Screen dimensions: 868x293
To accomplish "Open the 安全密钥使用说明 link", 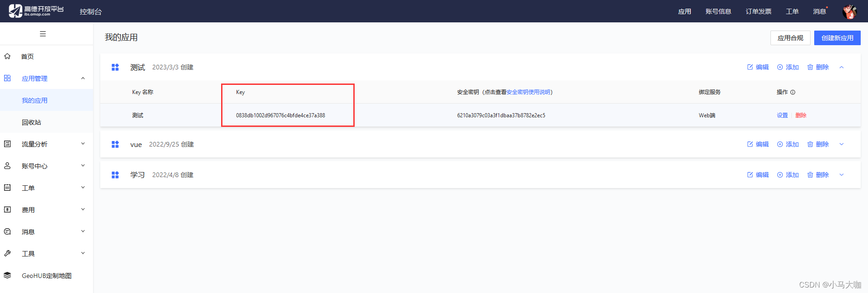I will click(528, 92).
